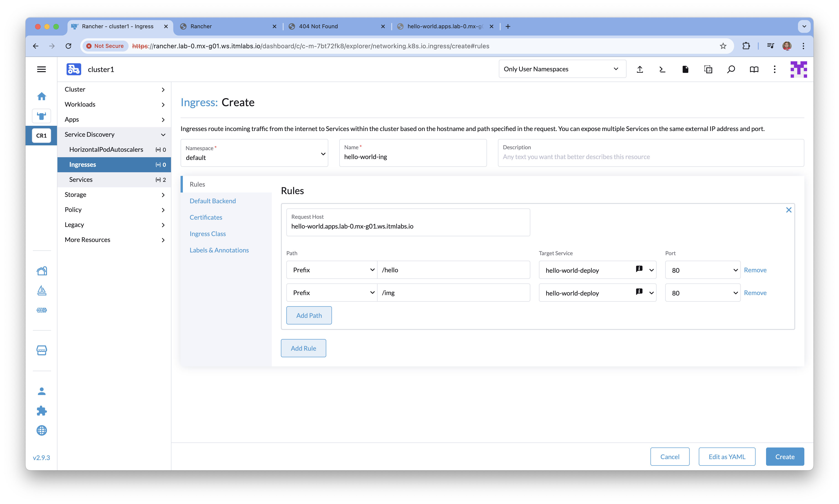Viewport: 839px width, 504px height.
Task: Open the resource search magnifier icon
Action: pyautogui.click(x=731, y=69)
